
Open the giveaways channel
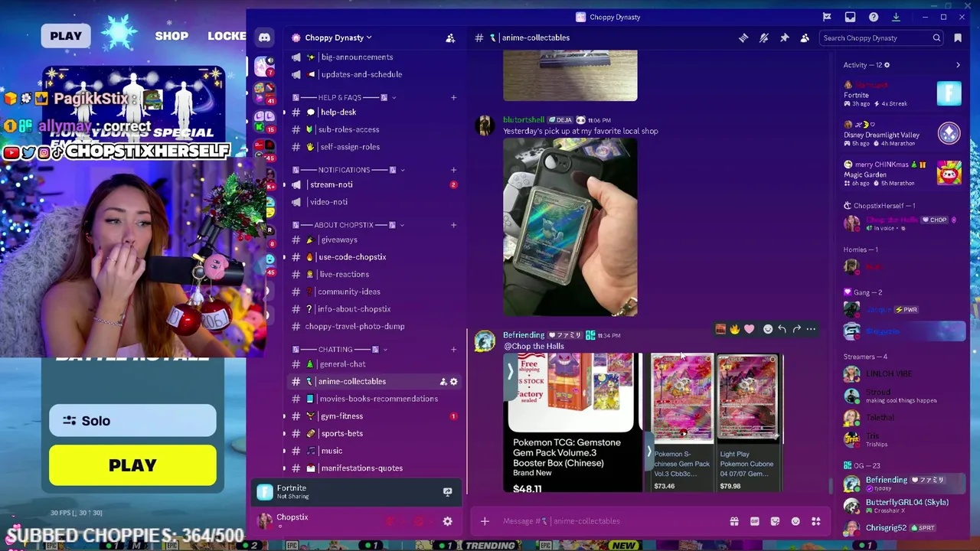pyautogui.click(x=374, y=240)
